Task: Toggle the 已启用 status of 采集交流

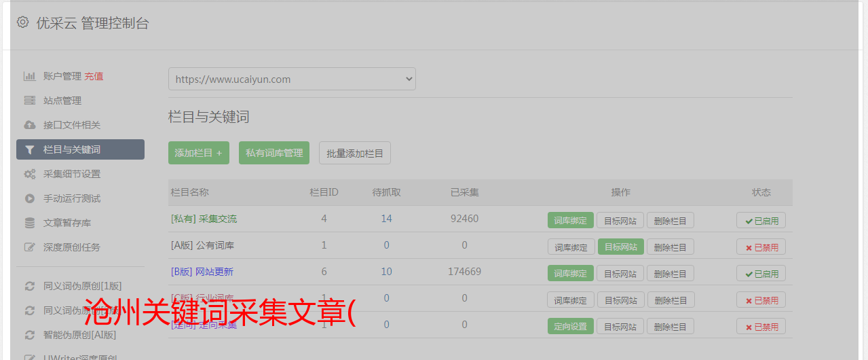Action: click(x=761, y=220)
